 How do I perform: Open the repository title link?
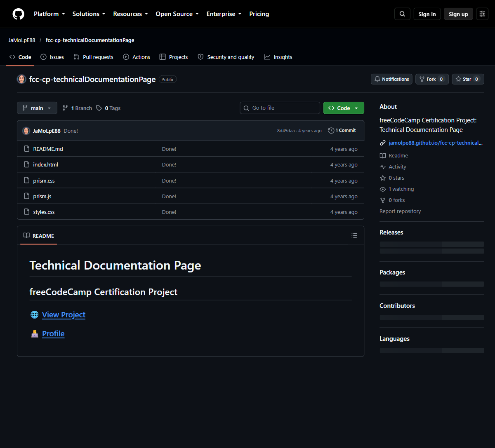coord(92,79)
